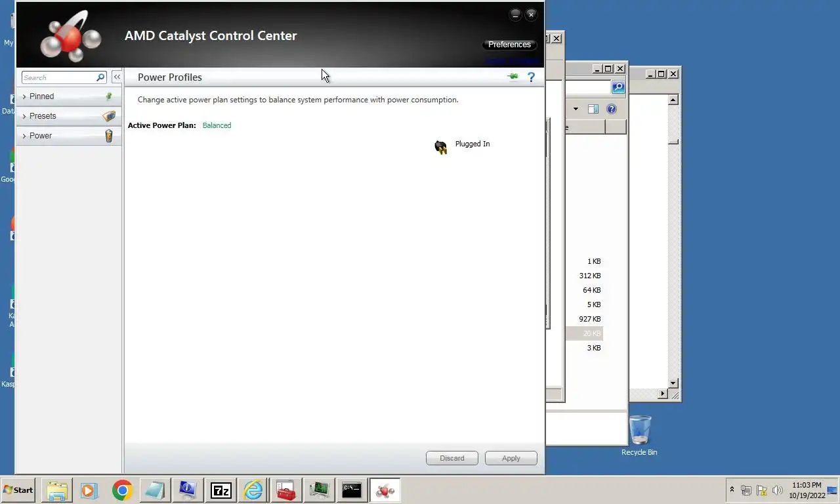Click the 312 KB file size entry
This screenshot has height=504, width=840.
coord(590,276)
